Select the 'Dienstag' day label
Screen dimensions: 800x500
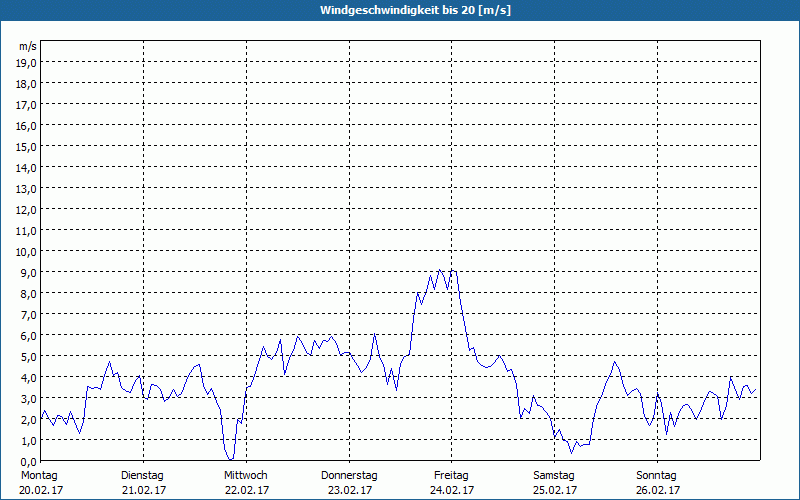click(142, 476)
